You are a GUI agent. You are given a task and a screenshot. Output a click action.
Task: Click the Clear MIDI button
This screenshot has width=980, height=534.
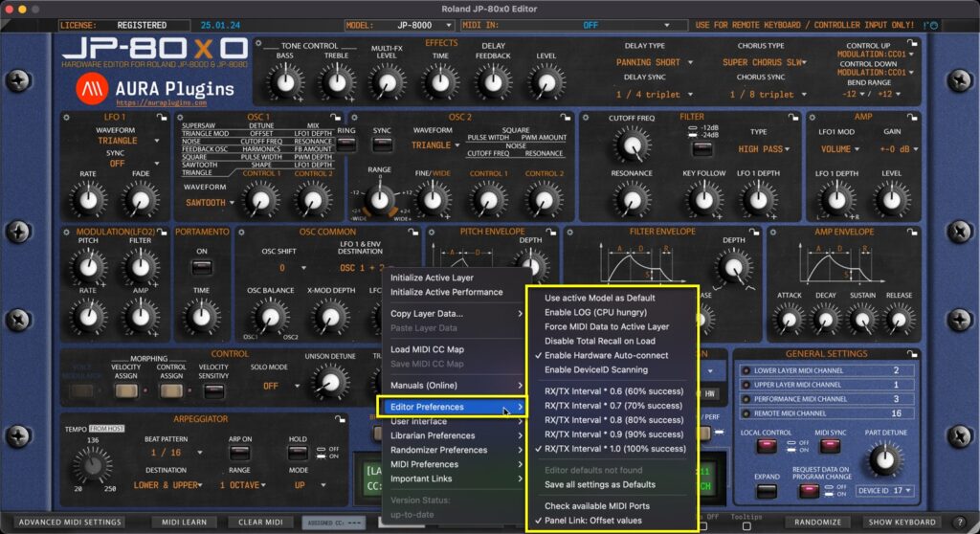[260, 523]
